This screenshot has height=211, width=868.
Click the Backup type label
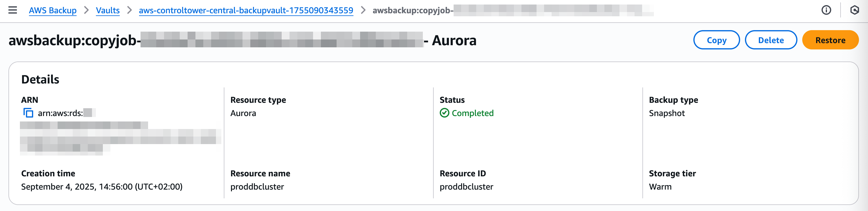point(673,100)
